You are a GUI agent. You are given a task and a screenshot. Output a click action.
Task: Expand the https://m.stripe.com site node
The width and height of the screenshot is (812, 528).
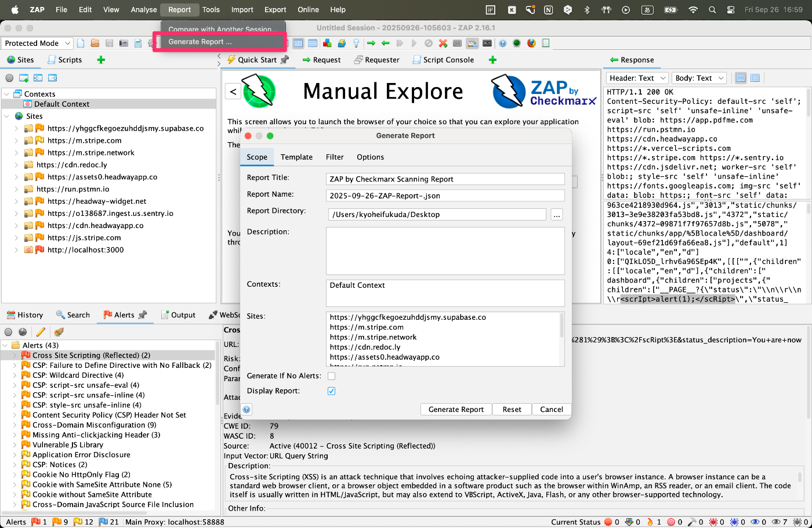16,140
